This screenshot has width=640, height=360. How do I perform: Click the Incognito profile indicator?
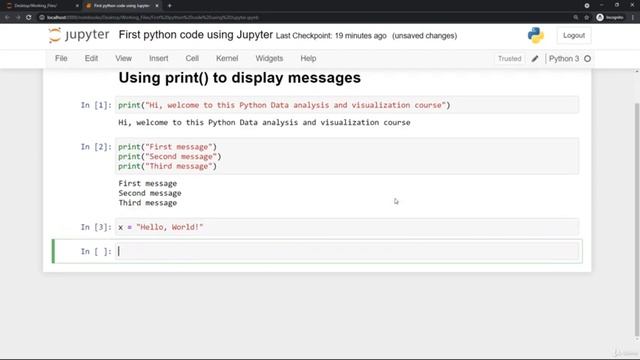pos(610,18)
